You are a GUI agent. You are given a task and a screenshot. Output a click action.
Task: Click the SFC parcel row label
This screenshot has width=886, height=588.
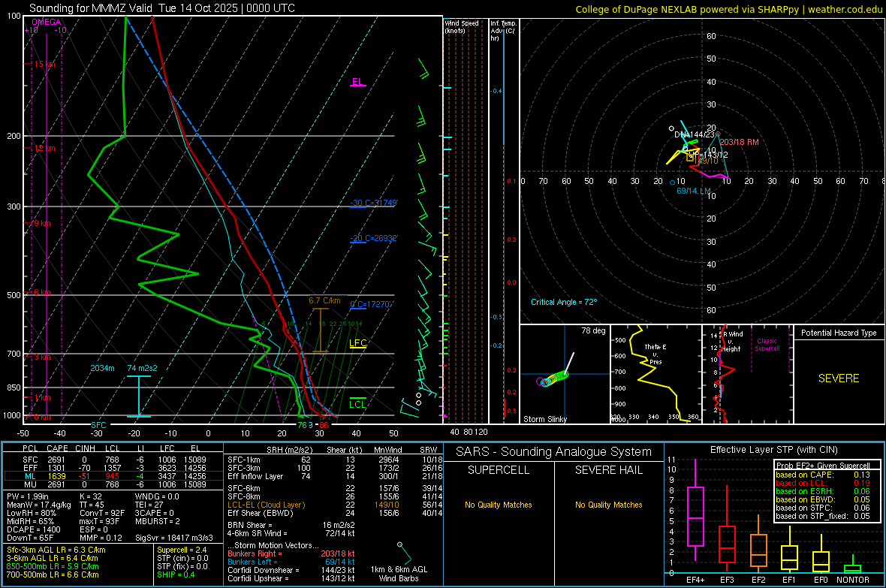tap(30, 460)
